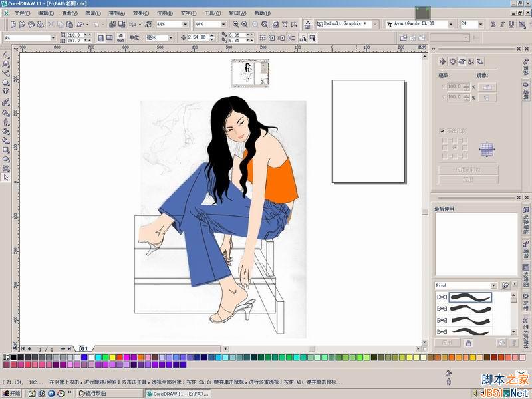Open the AvantGarde Bk BT font dropdown
The width and height of the screenshot is (532, 399).
click(x=451, y=24)
